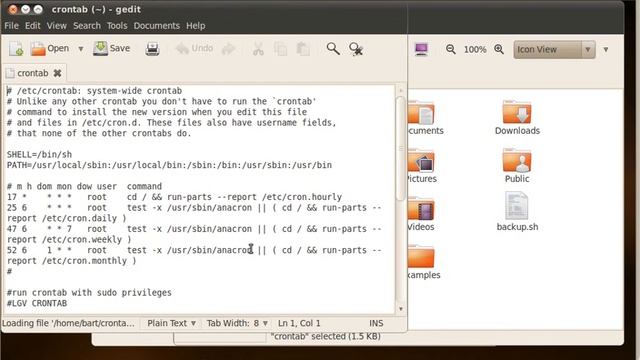Open the Plain Text language dropdown

click(171, 323)
